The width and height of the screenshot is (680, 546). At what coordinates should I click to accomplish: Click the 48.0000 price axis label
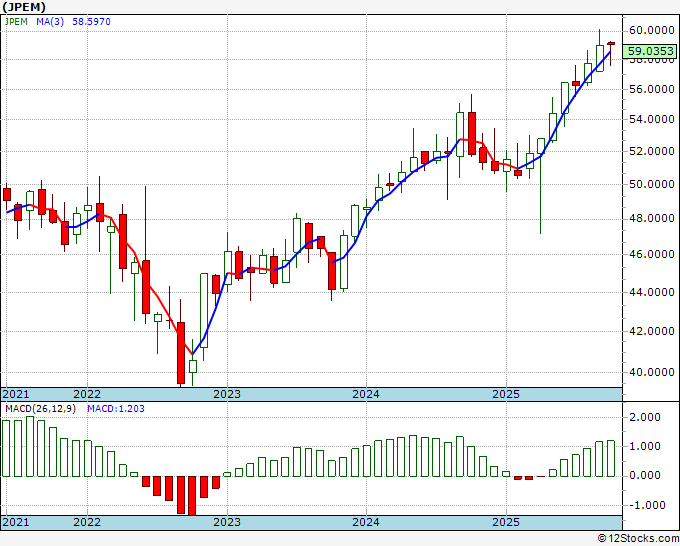coord(651,218)
